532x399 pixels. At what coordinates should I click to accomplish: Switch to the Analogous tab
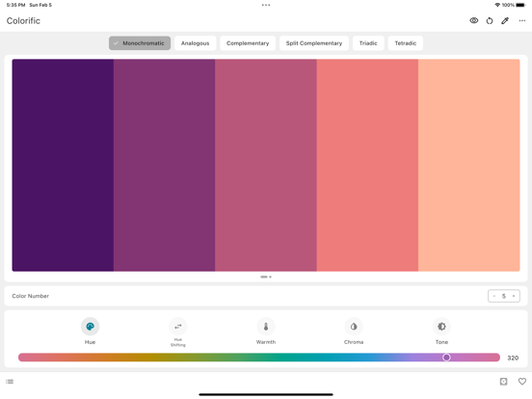tap(195, 43)
